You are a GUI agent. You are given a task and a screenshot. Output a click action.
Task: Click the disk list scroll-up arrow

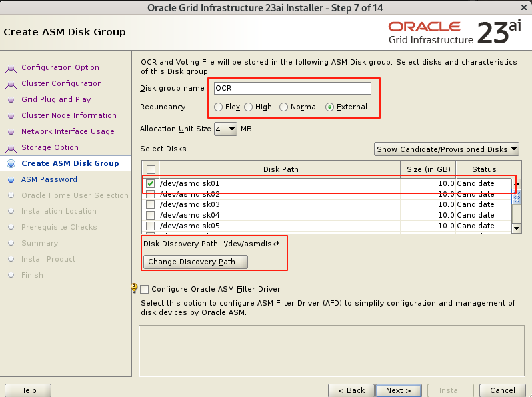[517, 183]
